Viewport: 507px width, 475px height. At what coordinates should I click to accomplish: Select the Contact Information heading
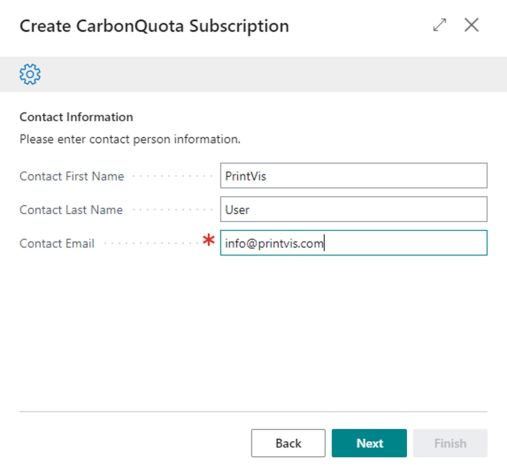pos(76,117)
